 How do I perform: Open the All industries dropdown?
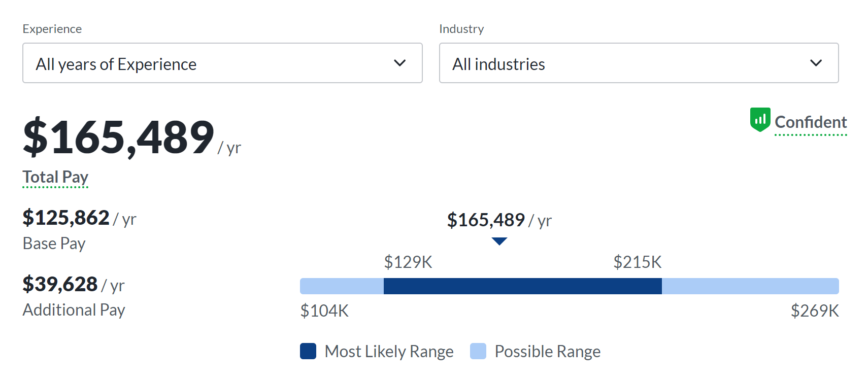click(639, 63)
